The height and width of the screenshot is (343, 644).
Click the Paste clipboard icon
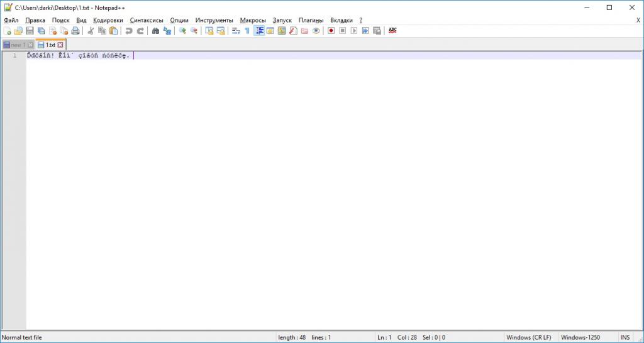114,31
